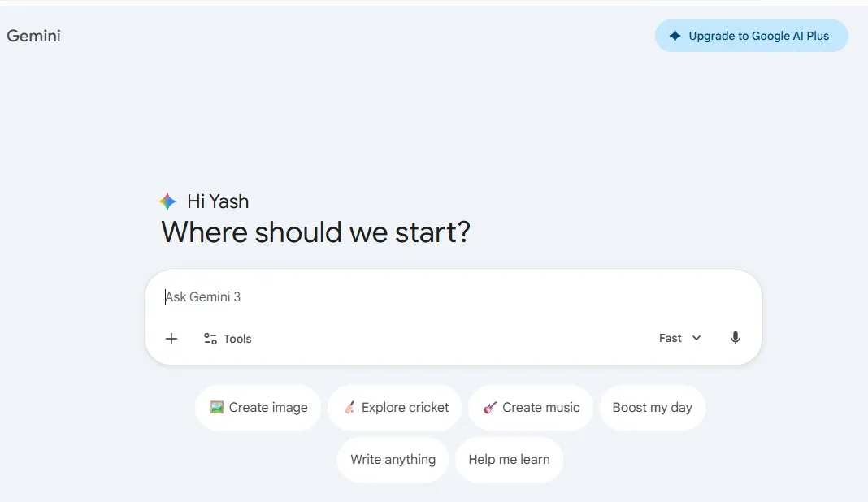Image resolution: width=868 pixels, height=502 pixels.
Task: Click Upgrade to Google AI Plus
Action: (x=751, y=36)
